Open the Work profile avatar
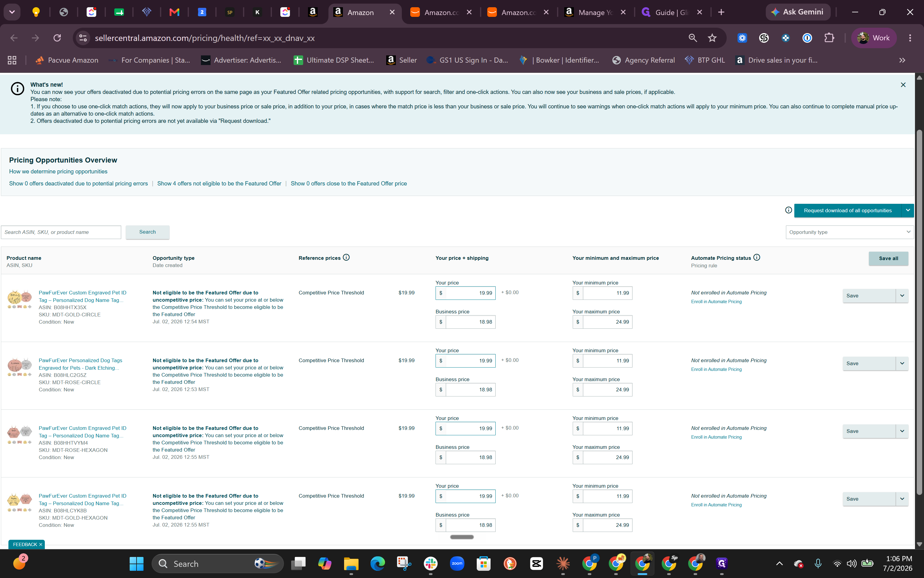This screenshot has height=578, width=924. pos(873,38)
